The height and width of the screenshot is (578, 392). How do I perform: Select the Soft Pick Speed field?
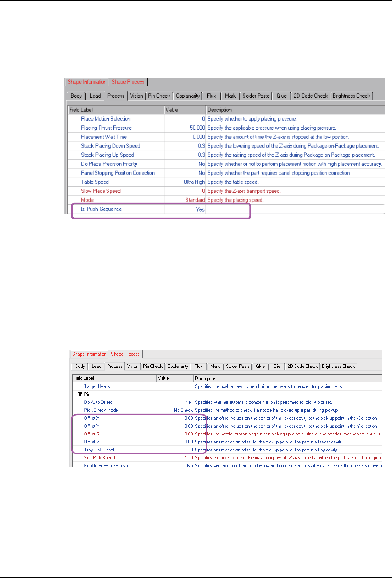coord(99,457)
